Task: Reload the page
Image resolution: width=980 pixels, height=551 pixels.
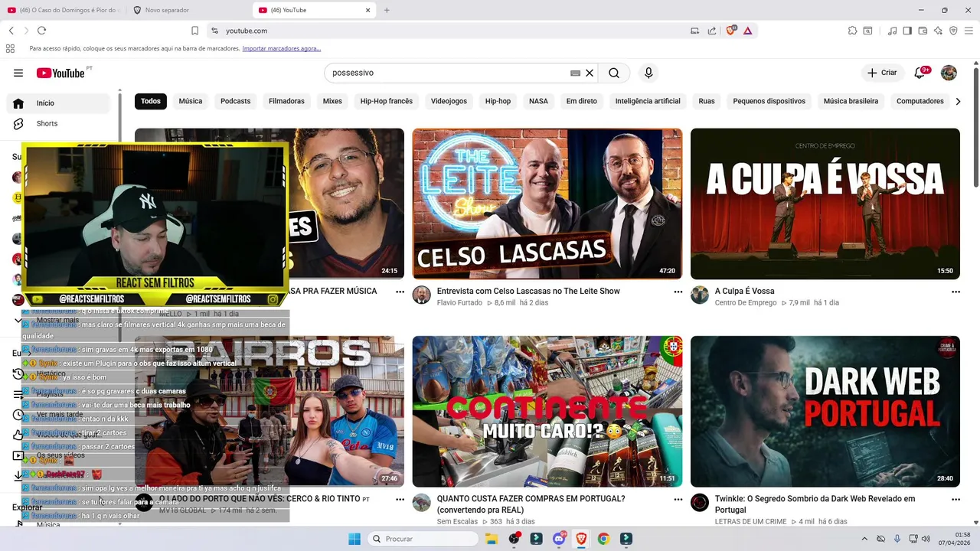Action: (x=41, y=31)
